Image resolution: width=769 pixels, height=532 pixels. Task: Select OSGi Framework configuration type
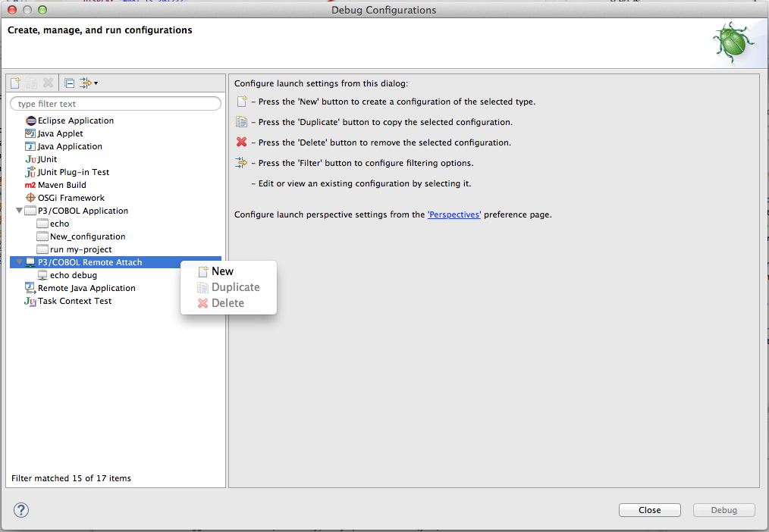pyautogui.click(x=71, y=198)
